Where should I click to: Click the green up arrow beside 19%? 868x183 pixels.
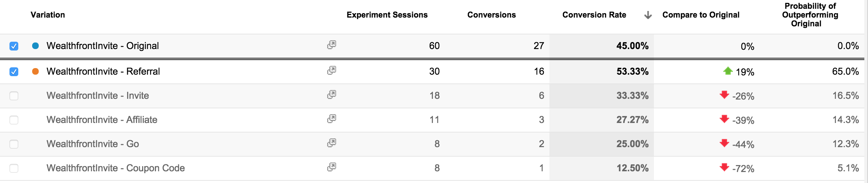[x=728, y=71]
